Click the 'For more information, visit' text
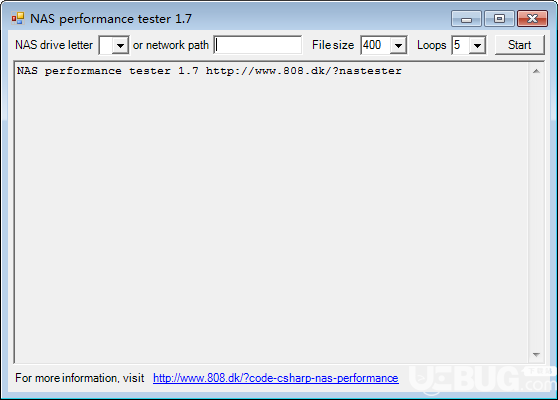Screen dimensions: 558x400 (80, 378)
